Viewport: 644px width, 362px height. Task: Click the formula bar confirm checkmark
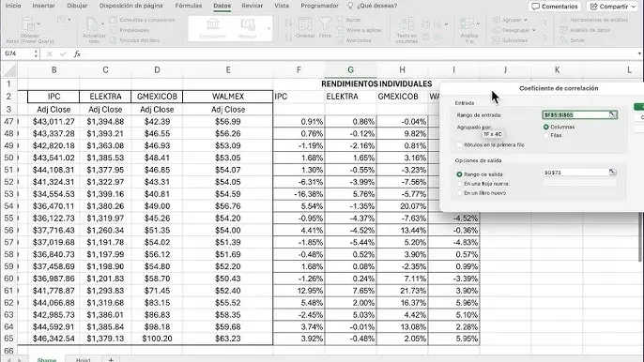pos(63,53)
